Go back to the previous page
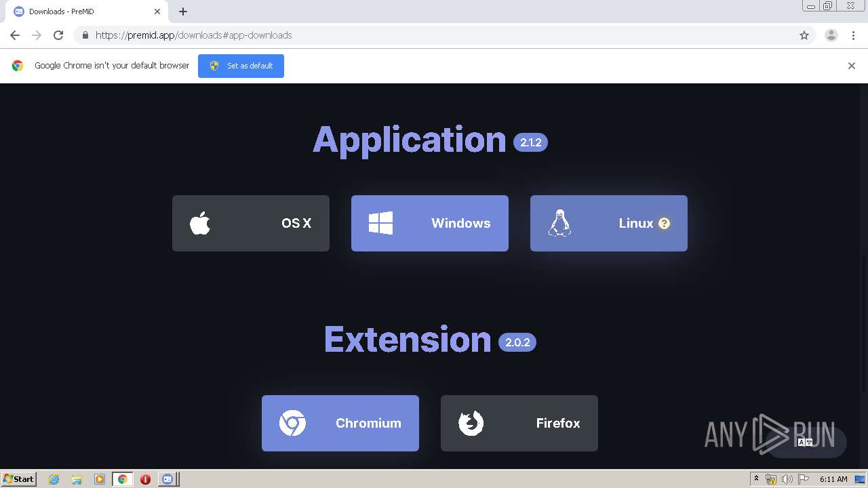Screen dimensions: 868x488 pos(15,35)
